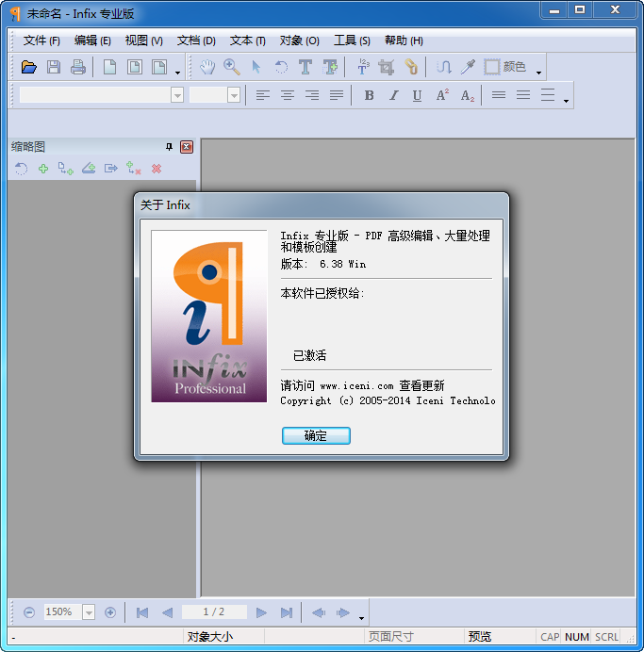Select the Rotate tool in toolbar
644x652 pixels.
[x=281, y=67]
